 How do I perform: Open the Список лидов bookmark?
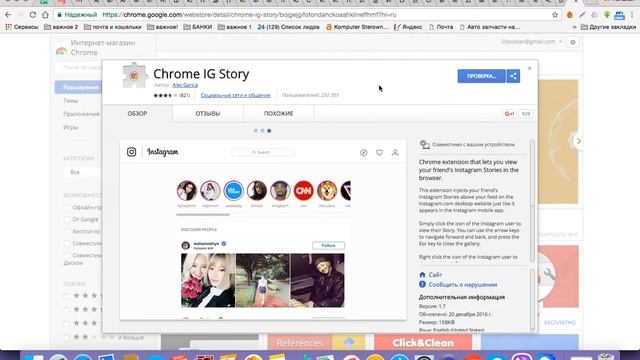coord(289,27)
